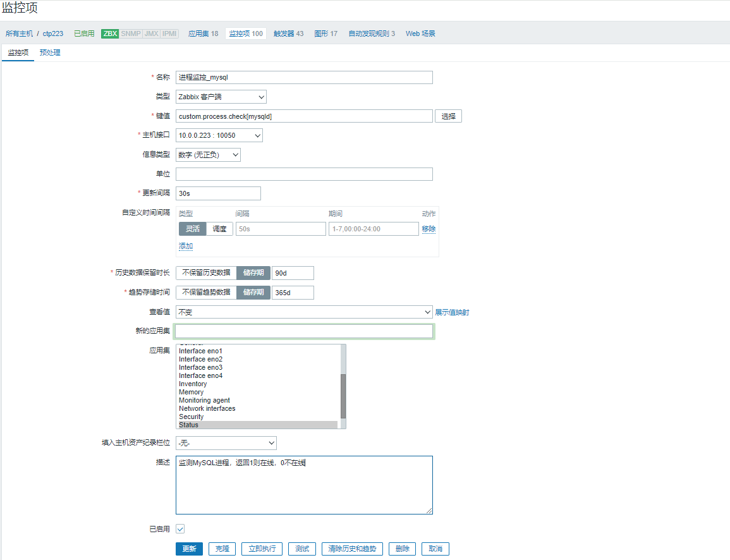Focus the 新的应用集 input field
This screenshot has width=730, height=560.
(x=304, y=331)
